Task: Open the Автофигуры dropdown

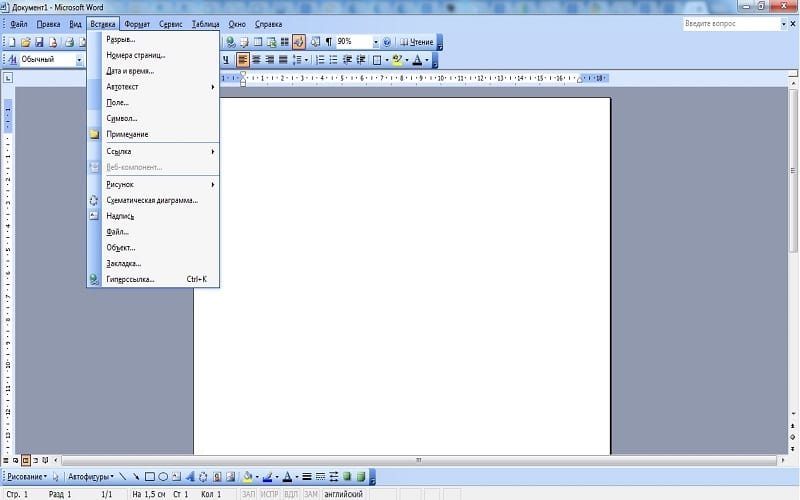Action: pyautogui.click(x=91, y=477)
